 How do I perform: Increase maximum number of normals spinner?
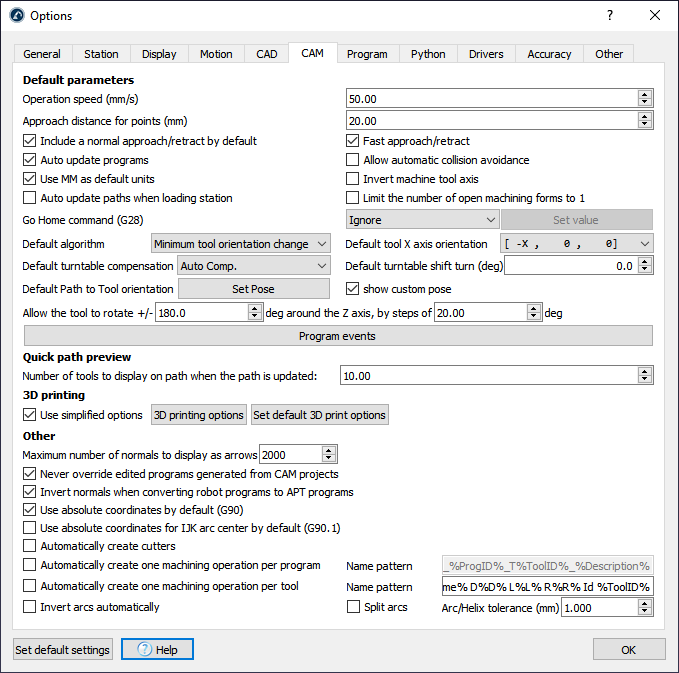[329, 451]
